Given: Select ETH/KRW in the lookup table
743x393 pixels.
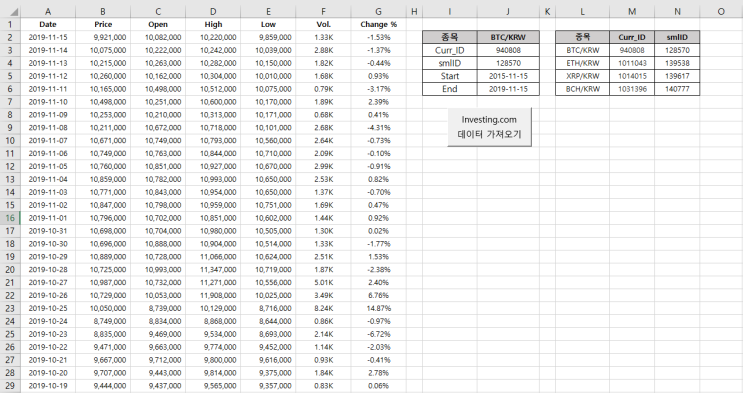Looking at the screenshot, I should pos(582,63).
